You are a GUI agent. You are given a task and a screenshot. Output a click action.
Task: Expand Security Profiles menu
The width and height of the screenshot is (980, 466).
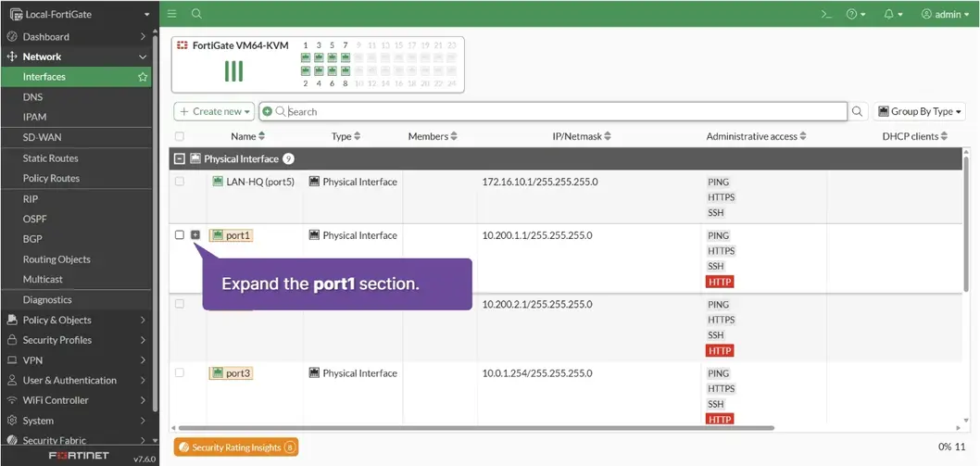[76, 340]
